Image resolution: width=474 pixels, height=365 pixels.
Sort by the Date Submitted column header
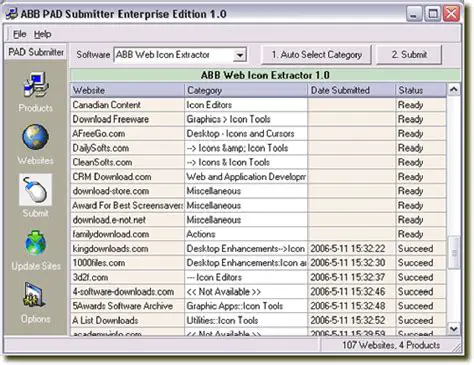click(352, 90)
